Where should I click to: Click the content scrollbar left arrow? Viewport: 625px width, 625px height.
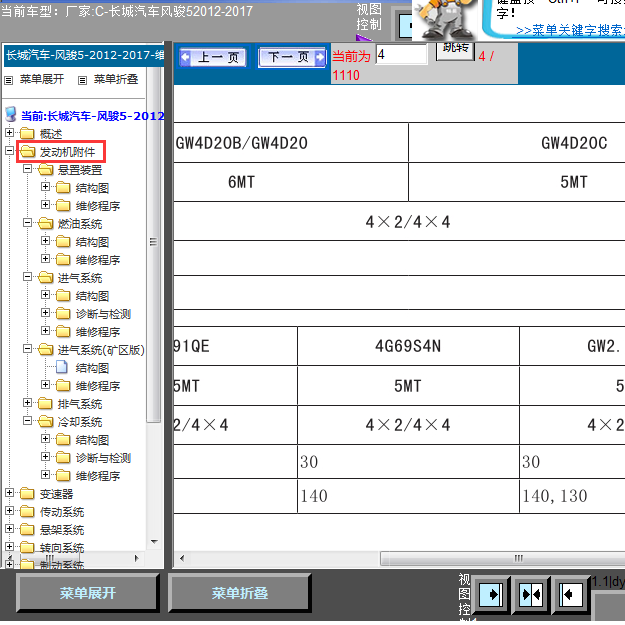(182, 558)
